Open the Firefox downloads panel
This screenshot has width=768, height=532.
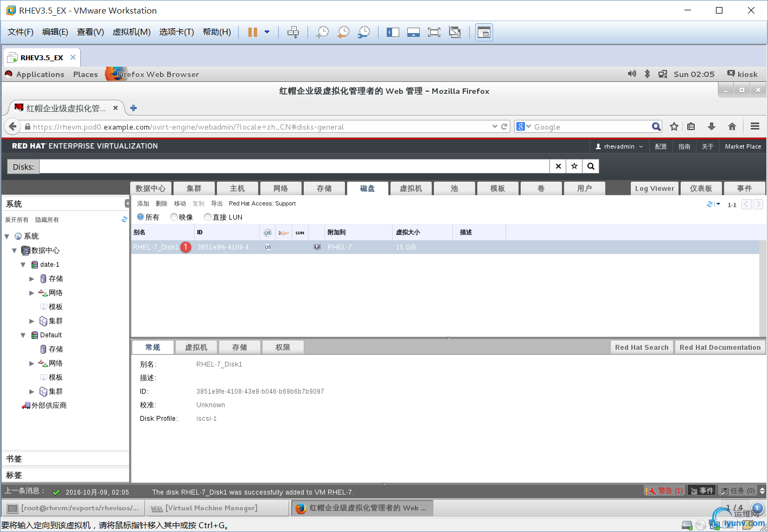pyautogui.click(x=712, y=126)
